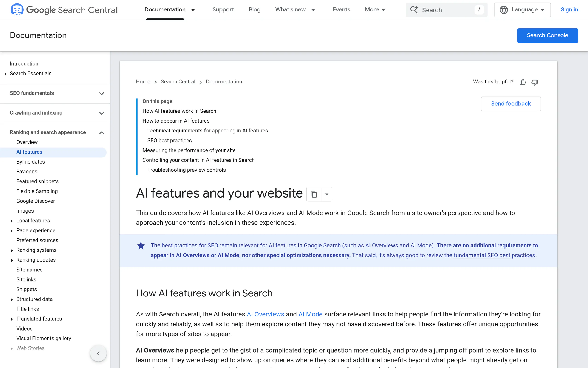Image resolution: width=588 pixels, height=368 pixels.
Task: Jump to Controlling your content in AI features
Action: [x=198, y=160]
